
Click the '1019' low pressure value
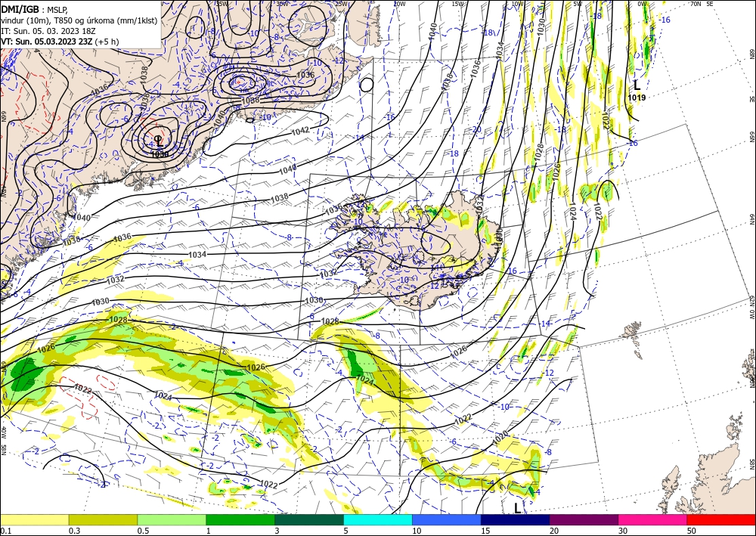tap(637, 98)
